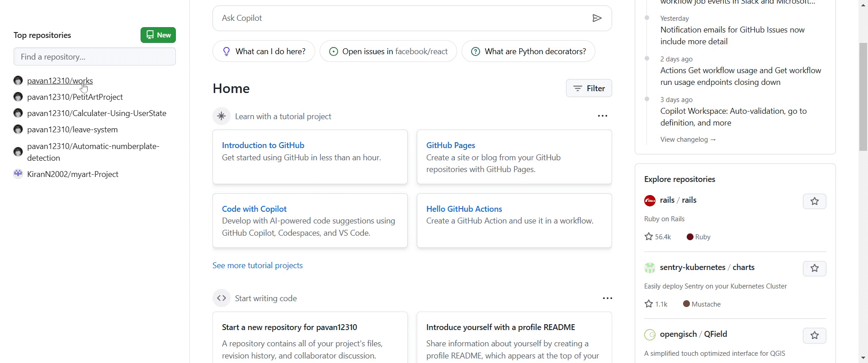Click the KiranN2002 avatar icon
Screen dimensions: 868x363
click(18, 174)
